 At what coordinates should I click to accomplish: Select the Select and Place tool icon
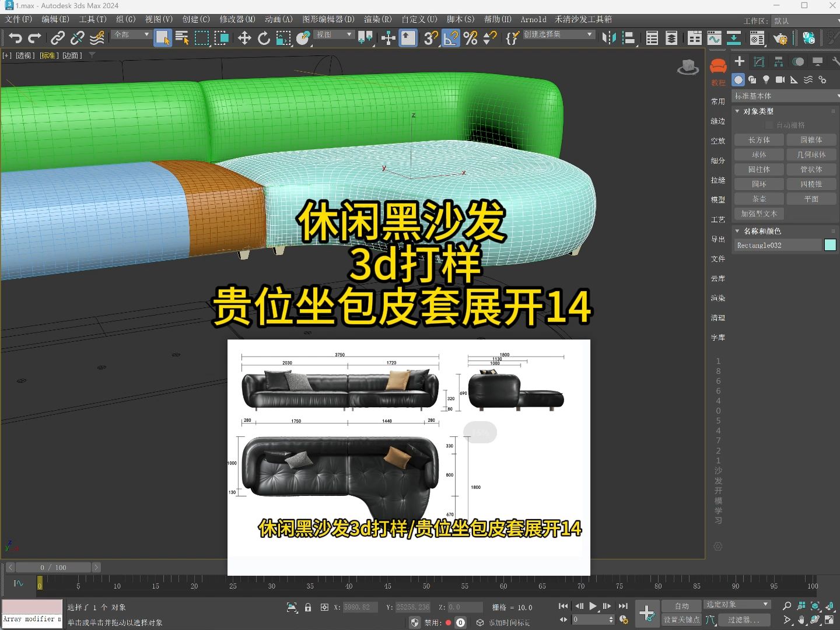(303, 38)
